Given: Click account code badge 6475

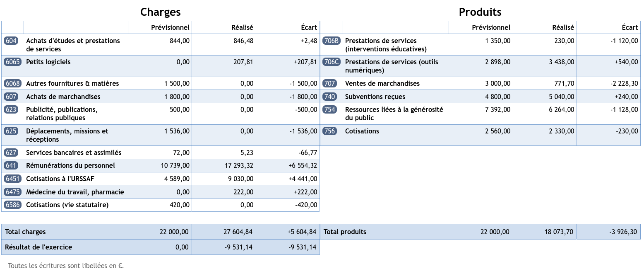Looking at the screenshot, I should point(12,192).
